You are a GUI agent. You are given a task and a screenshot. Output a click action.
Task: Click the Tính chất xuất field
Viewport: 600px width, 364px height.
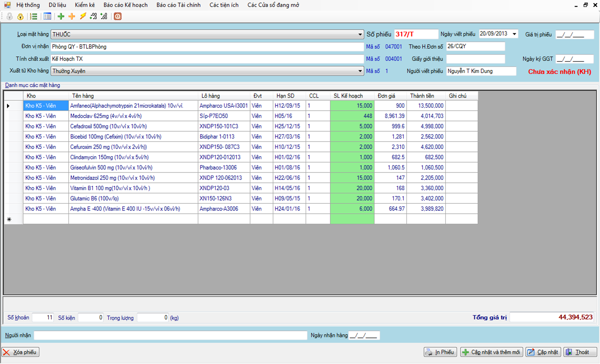207,59
